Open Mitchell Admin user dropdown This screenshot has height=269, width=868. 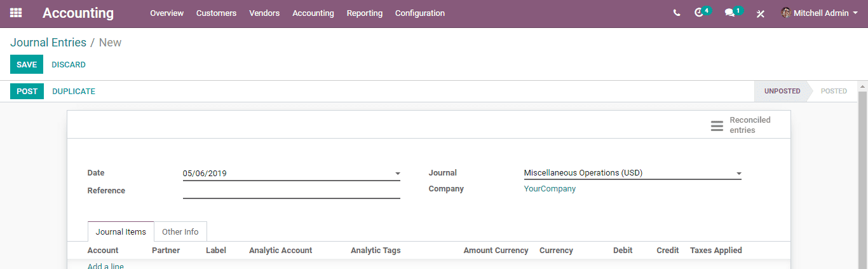(x=820, y=13)
